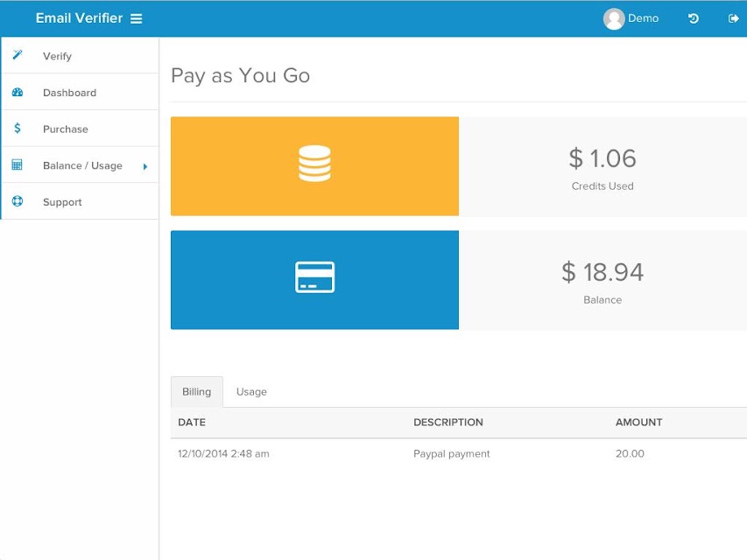Click the Balance / Usage calculator icon
Viewport: 747px width, 560px height.
pos(18,164)
